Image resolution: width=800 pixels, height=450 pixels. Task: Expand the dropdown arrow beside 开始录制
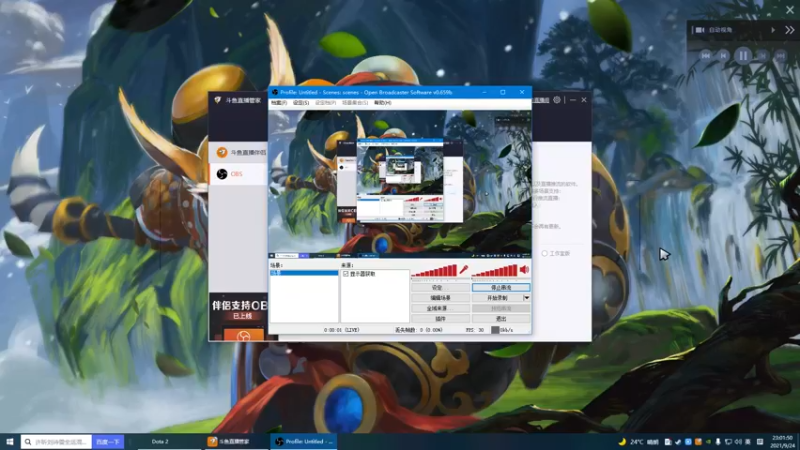(527, 298)
